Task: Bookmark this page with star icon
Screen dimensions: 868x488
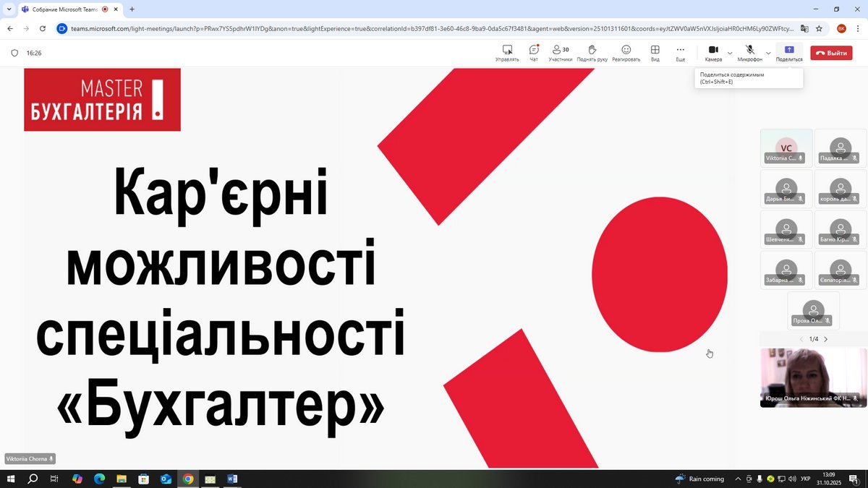Action: coord(820,28)
